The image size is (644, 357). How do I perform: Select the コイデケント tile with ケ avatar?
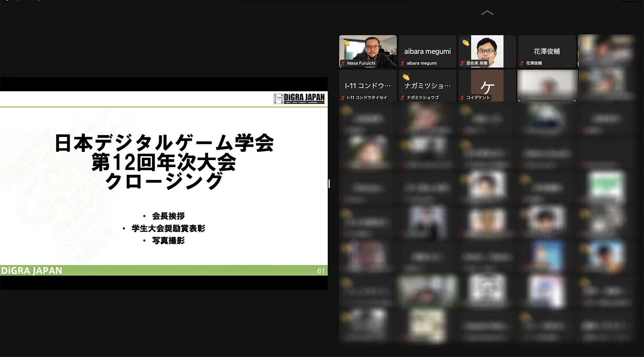click(x=487, y=85)
